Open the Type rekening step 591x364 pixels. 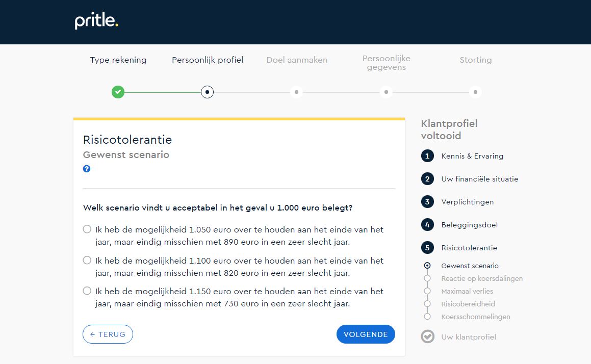[x=118, y=60]
